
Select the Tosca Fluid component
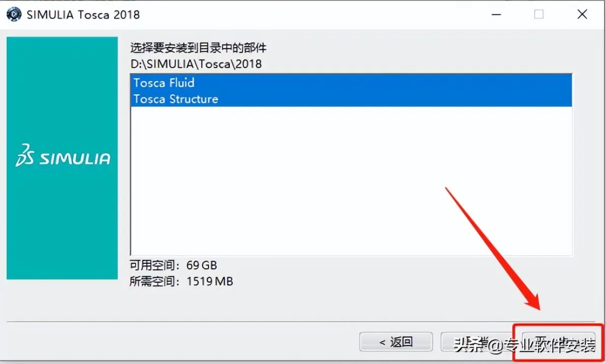(x=351, y=82)
